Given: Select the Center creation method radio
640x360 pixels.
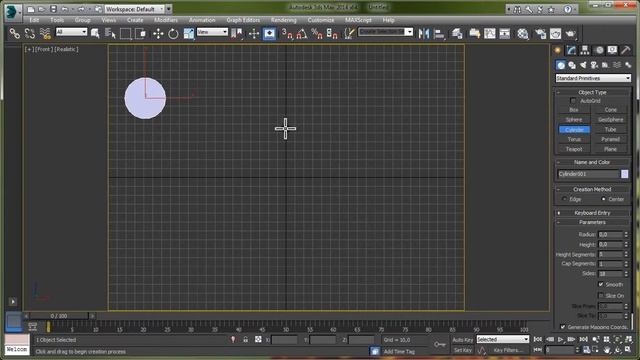Looking at the screenshot, I should [604, 199].
